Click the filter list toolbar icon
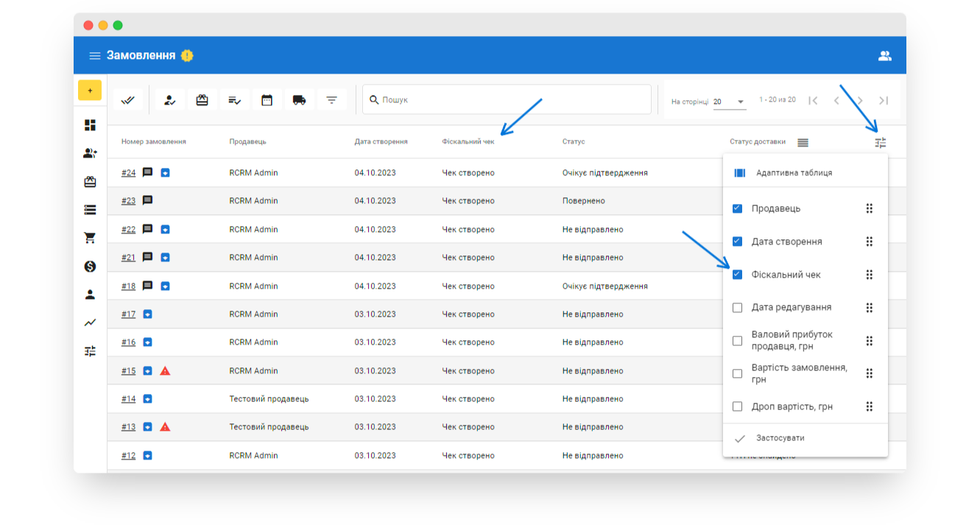The height and width of the screenshot is (528, 980). pyautogui.click(x=331, y=100)
